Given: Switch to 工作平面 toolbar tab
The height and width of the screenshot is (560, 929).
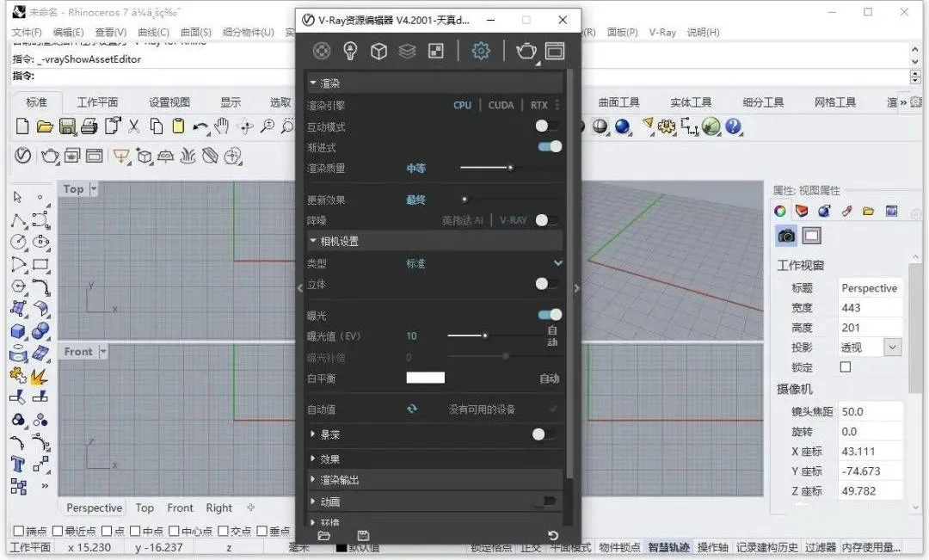Looking at the screenshot, I should [x=97, y=102].
